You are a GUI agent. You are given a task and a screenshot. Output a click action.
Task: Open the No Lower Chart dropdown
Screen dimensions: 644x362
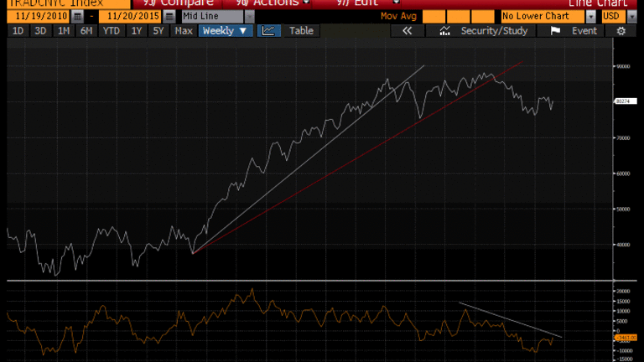click(x=591, y=16)
